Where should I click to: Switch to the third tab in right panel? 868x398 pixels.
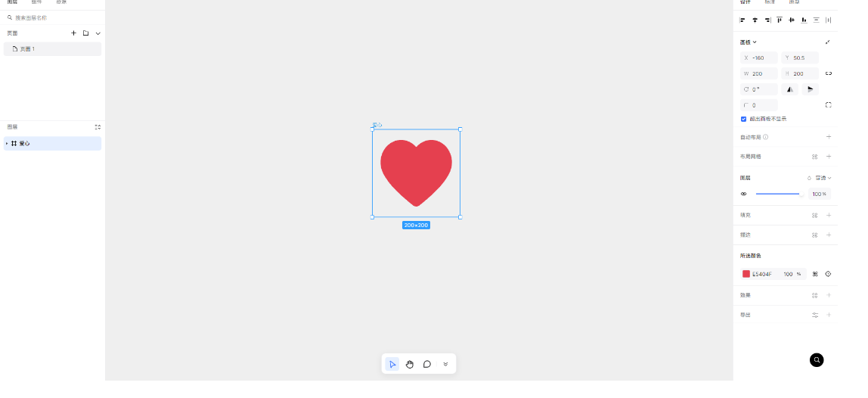coord(794,2)
